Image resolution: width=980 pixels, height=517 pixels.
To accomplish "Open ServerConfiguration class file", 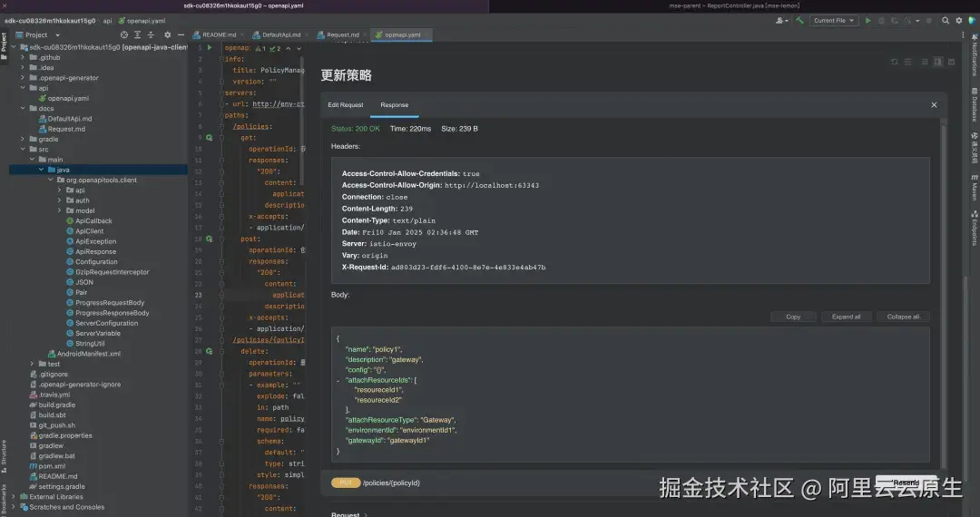I will [x=106, y=324].
